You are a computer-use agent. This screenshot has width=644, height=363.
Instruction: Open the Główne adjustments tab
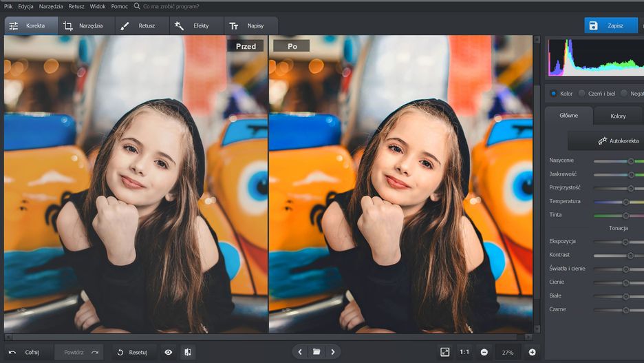568,116
